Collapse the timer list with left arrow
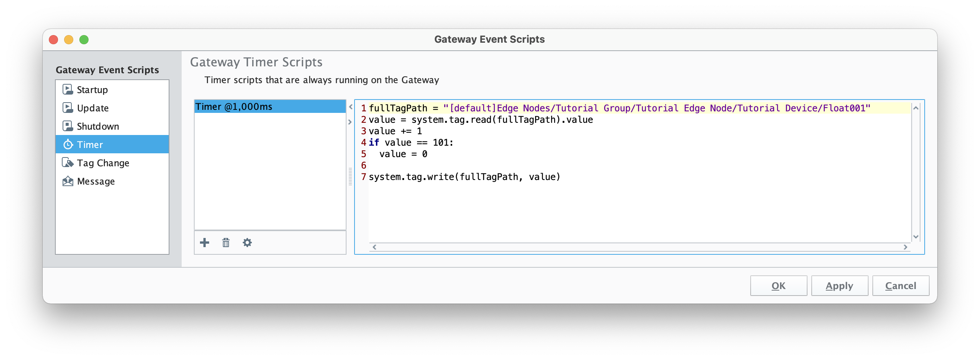 (x=350, y=107)
